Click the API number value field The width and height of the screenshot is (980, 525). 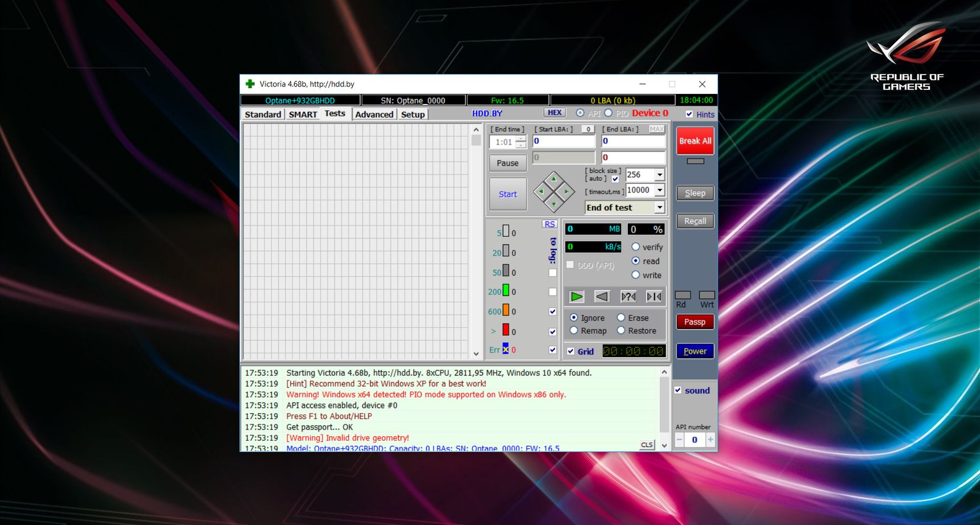[x=695, y=440]
